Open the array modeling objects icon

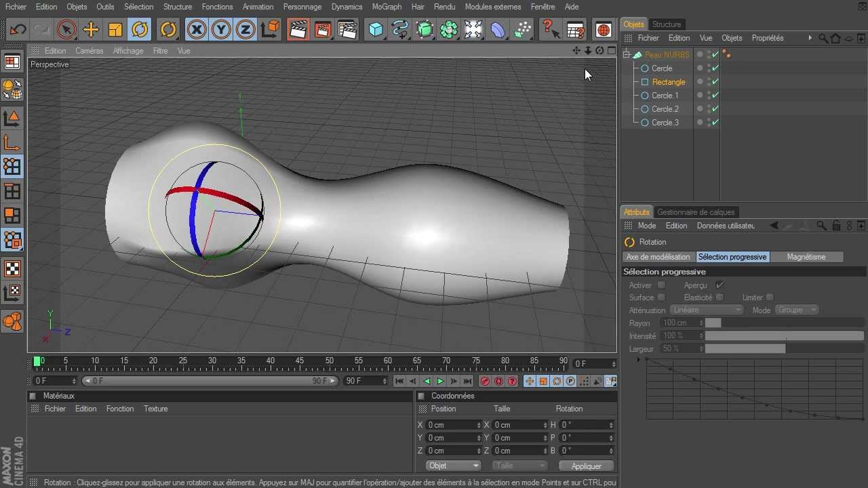point(449,30)
